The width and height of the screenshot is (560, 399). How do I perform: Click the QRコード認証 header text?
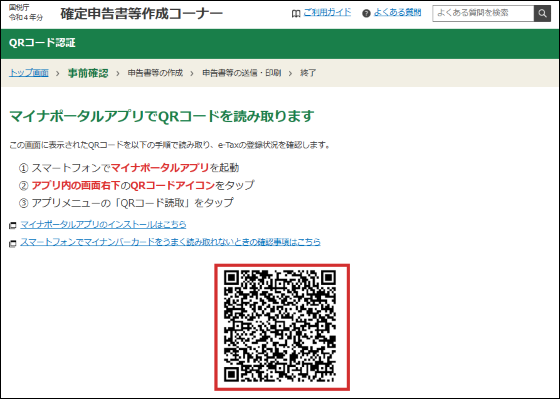[42, 43]
